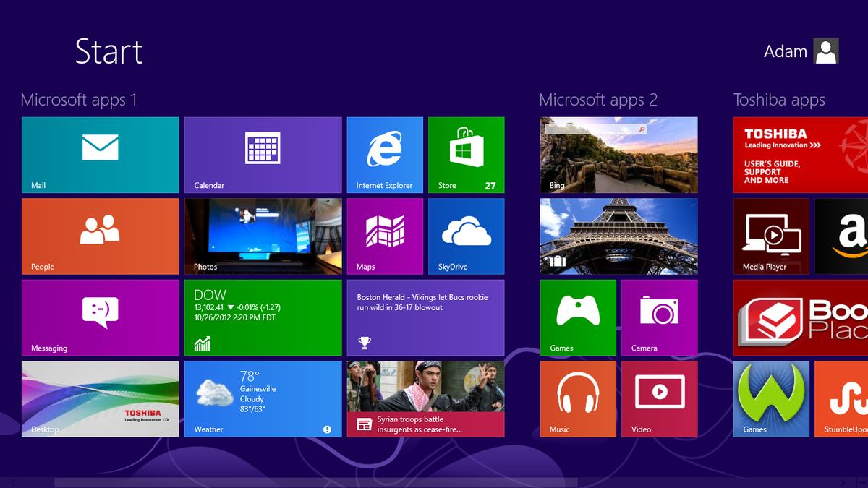Open the Video tile

click(660, 399)
